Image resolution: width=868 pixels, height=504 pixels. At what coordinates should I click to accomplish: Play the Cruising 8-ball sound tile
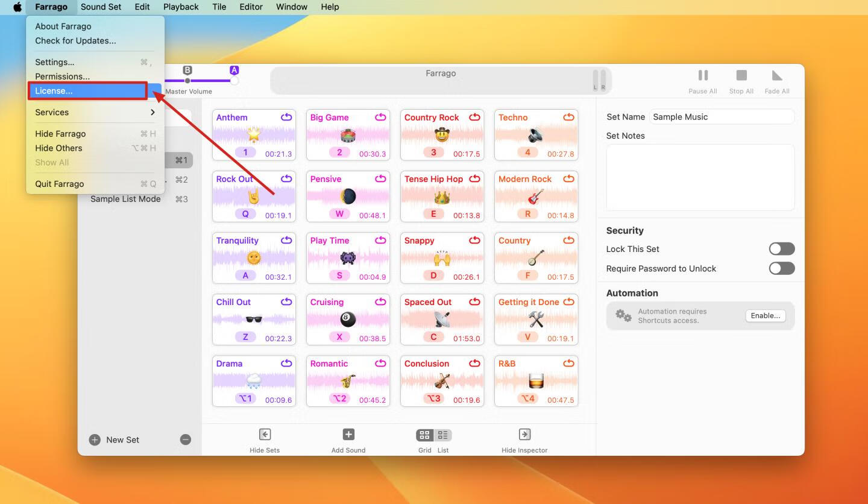point(348,319)
